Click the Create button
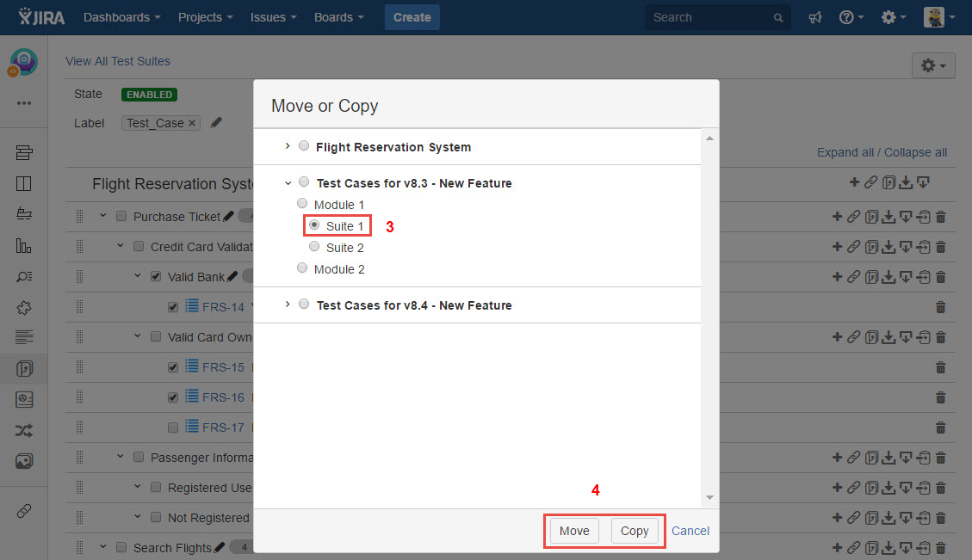 pos(412,17)
